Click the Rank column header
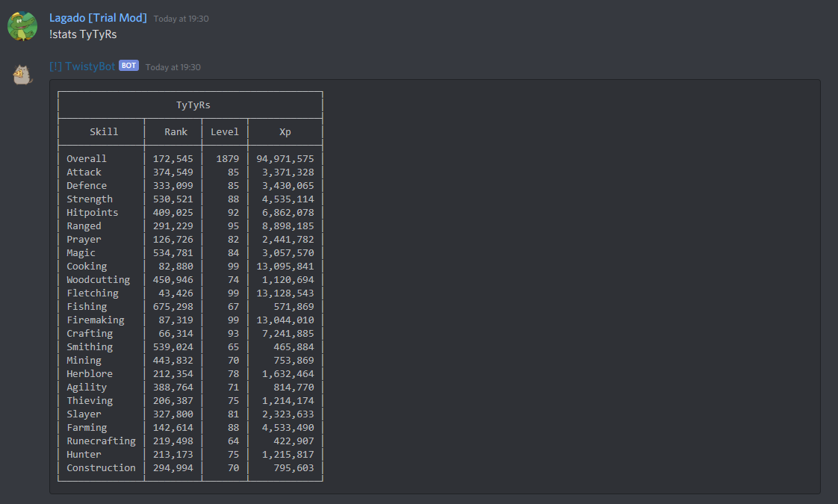The height and width of the screenshot is (504, 838). [x=176, y=132]
